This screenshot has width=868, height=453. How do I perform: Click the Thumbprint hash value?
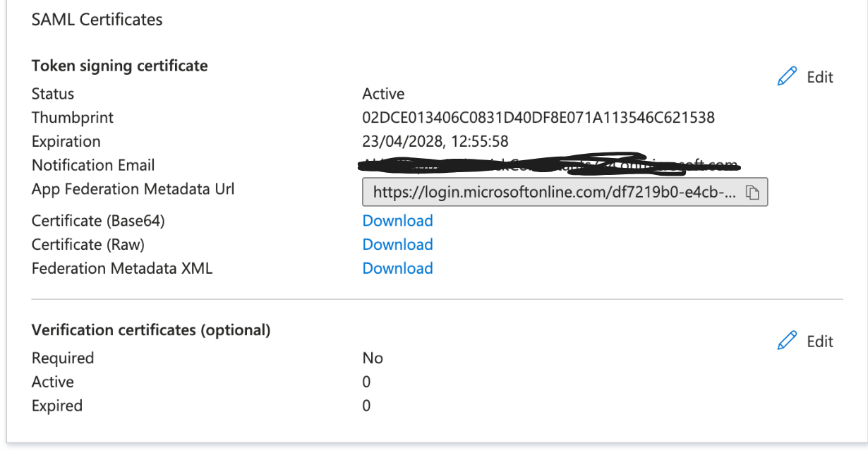point(538,118)
